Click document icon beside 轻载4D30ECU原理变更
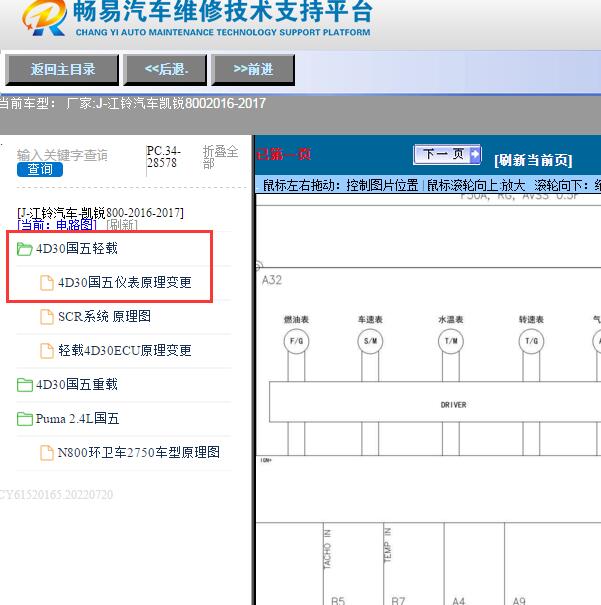Viewport: 601px width, 605px height. [x=47, y=351]
